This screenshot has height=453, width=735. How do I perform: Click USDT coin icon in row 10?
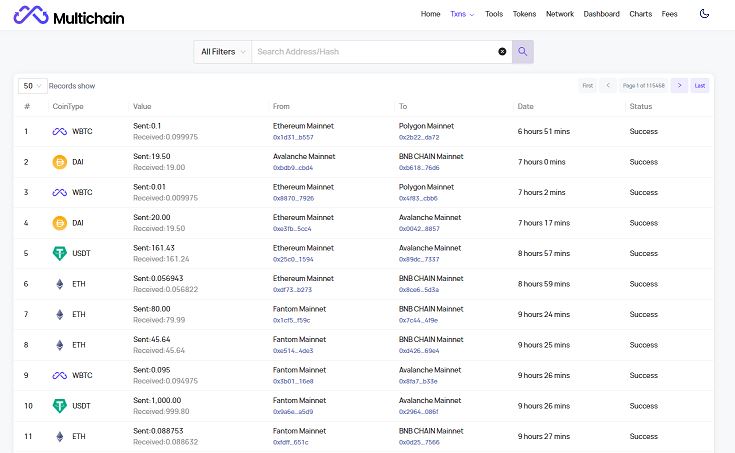point(60,406)
